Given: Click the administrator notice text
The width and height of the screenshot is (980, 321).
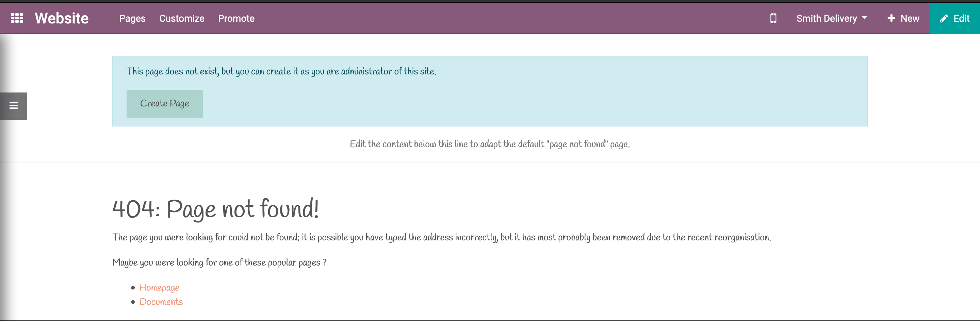Looking at the screenshot, I should coord(281,71).
